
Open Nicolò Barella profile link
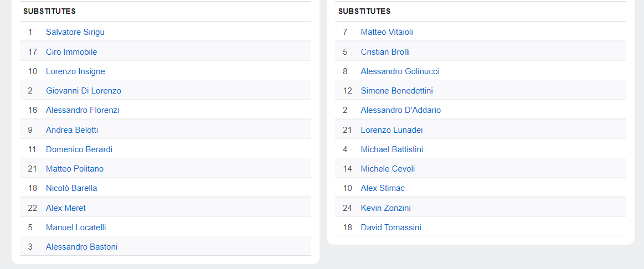pyautogui.click(x=71, y=188)
